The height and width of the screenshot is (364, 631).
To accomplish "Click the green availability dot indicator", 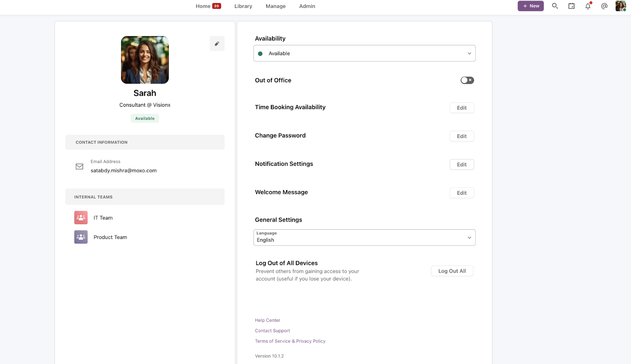I will pyautogui.click(x=260, y=53).
